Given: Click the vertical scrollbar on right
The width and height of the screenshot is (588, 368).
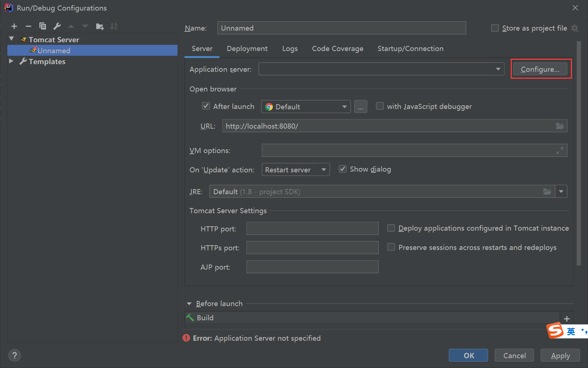Looking at the screenshot, I should [579, 153].
